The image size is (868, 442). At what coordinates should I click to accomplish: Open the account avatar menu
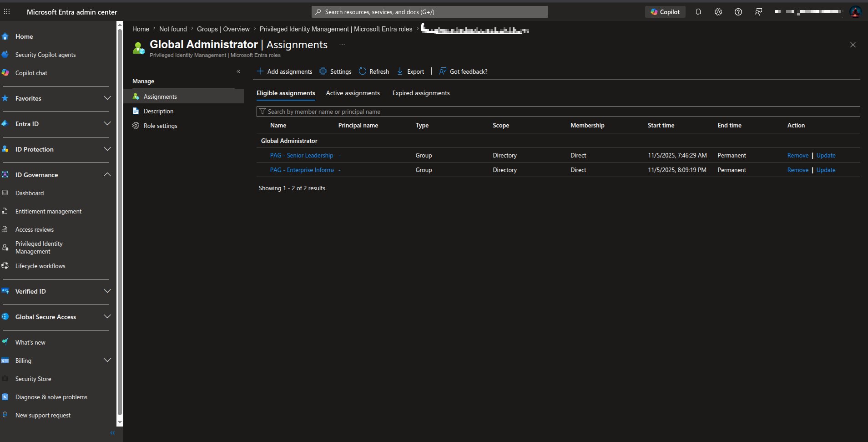coord(855,12)
